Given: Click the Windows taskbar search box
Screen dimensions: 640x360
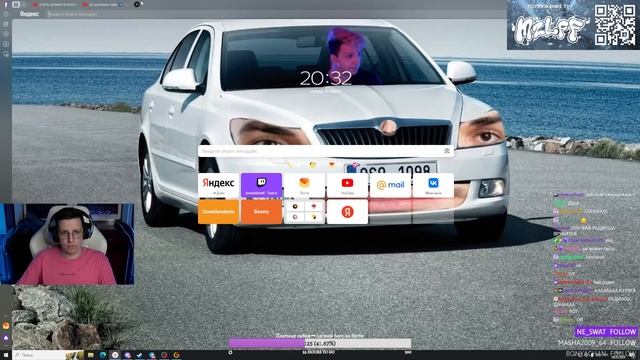Looking at the screenshot, I should [x=48, y=355].
